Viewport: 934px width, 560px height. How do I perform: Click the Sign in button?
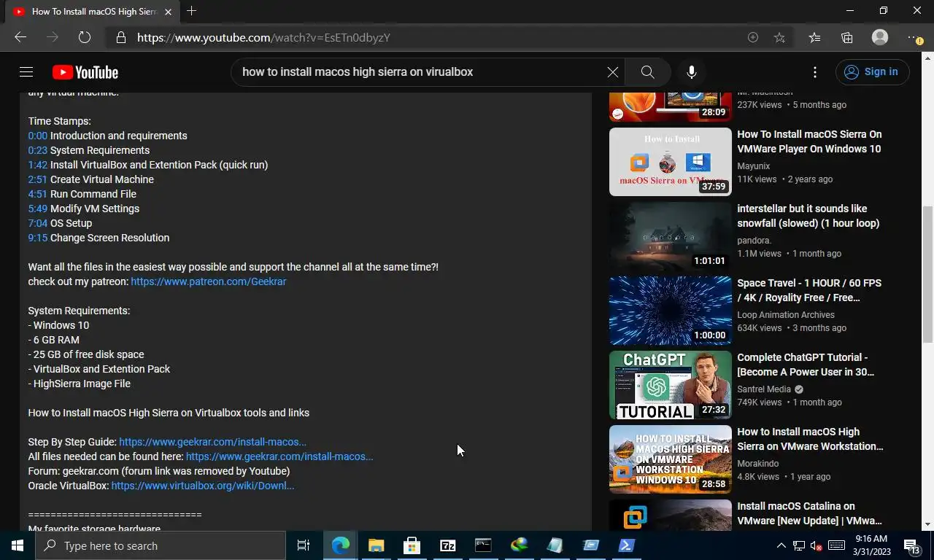coord(873,71)
